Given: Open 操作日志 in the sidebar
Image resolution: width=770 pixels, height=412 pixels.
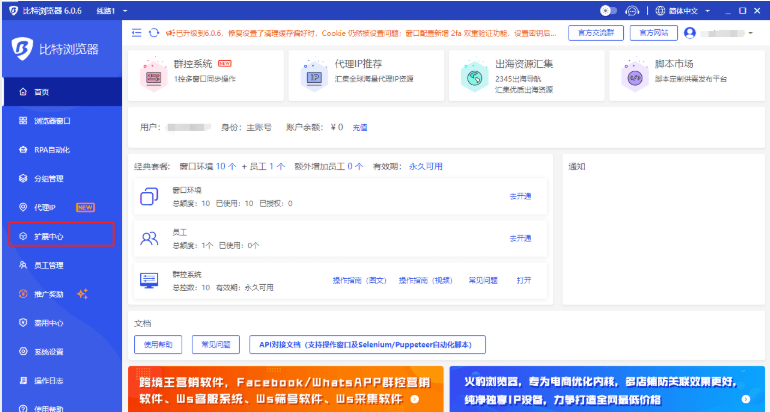Looking at the screenshot, I should pyautogui.click(x=61, y=381).
